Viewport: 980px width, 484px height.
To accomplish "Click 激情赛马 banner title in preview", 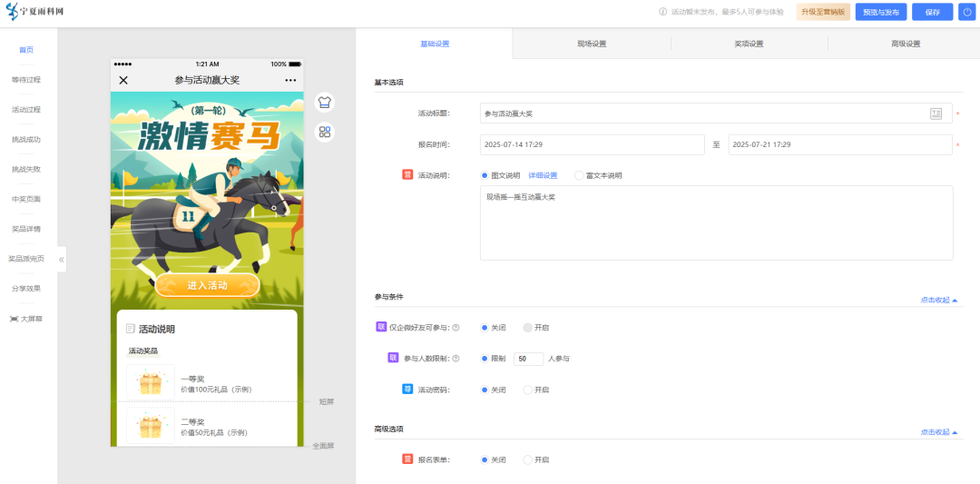I will [x=207, y=135].
